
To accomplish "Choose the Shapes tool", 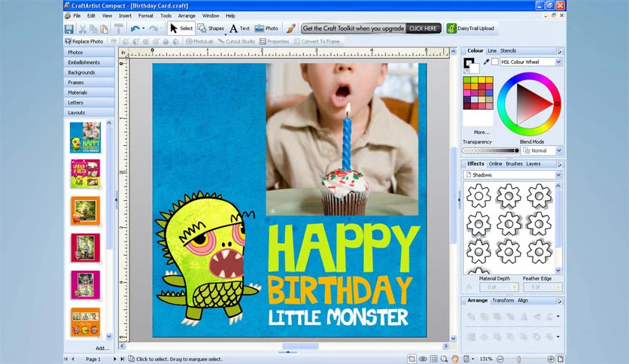I will click(211, 29).
